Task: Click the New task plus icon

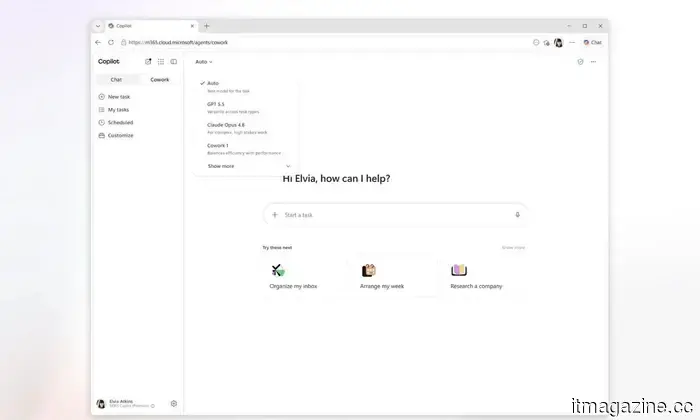Action: 101,96
